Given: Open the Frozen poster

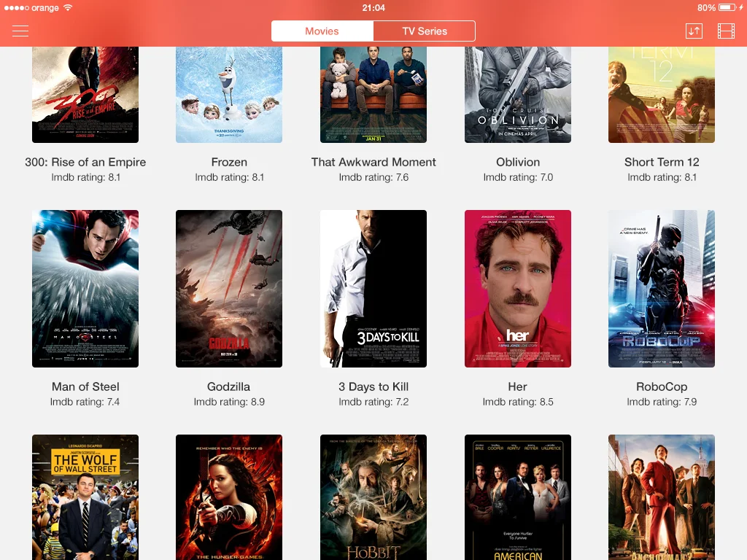Looking at the screenshot, I should [x=228, y=95].
